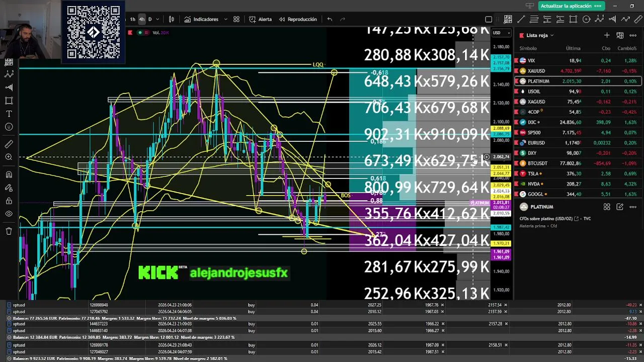The image size is (644, 362).
Task: Select the circle tool in top toolbar
Action: [586, 19]
